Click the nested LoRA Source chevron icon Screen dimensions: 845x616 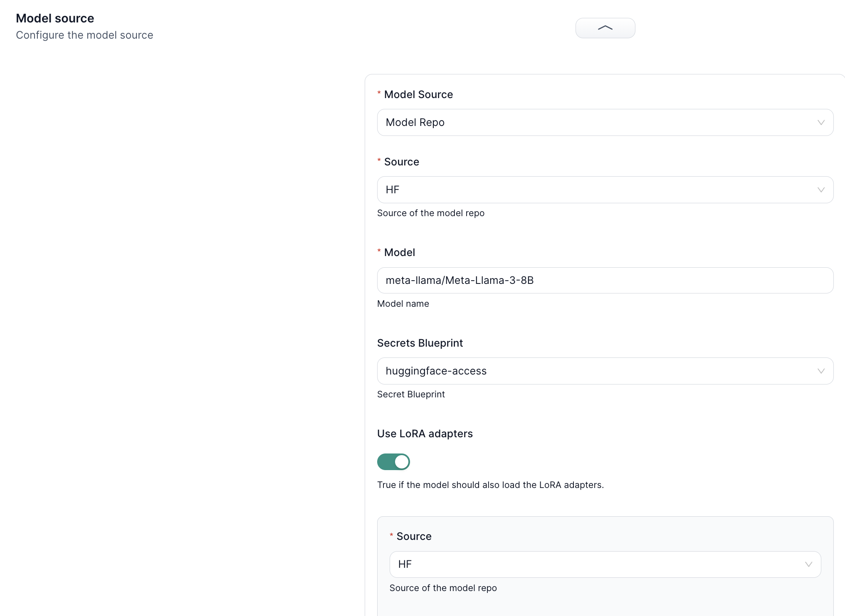[x=809, y=564]
